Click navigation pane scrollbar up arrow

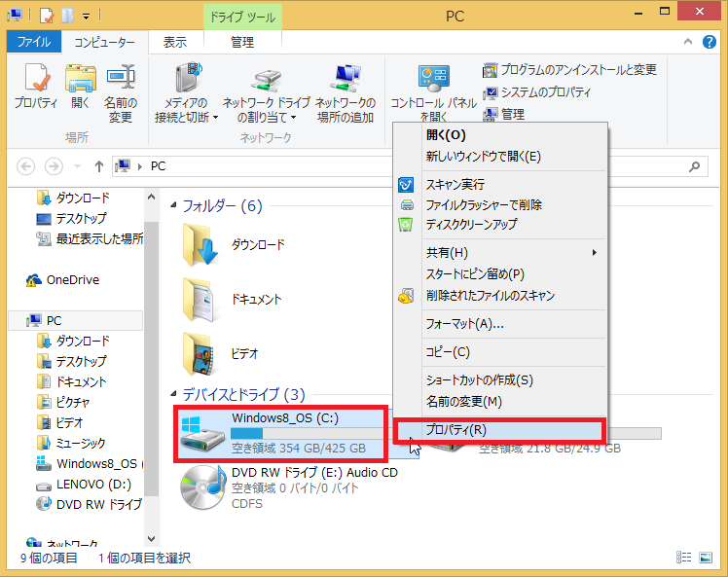click(152, 197)
